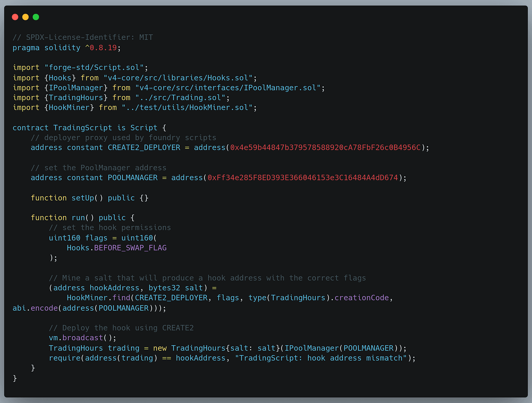The height and width of the screenshot is (403, 532).
Task: Select the setUp function declaration
Action: pyautogui.click(x=89, y=198)
